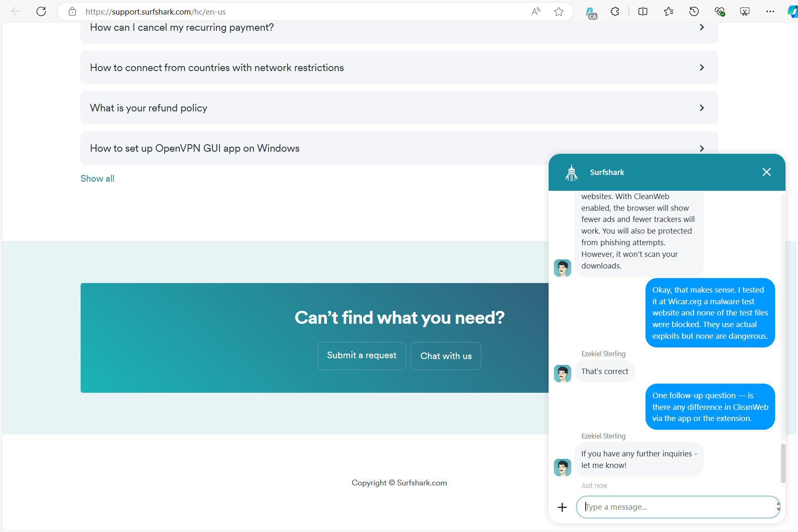This screenshot has height=532, width=798.
Task: Expand the 'What is your refund policy' FAQ entry
Action: [399, 108]
